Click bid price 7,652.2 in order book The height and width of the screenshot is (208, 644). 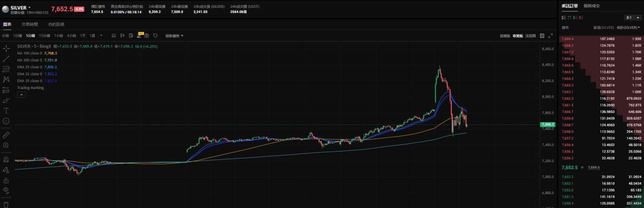click(x=567, y=177)
